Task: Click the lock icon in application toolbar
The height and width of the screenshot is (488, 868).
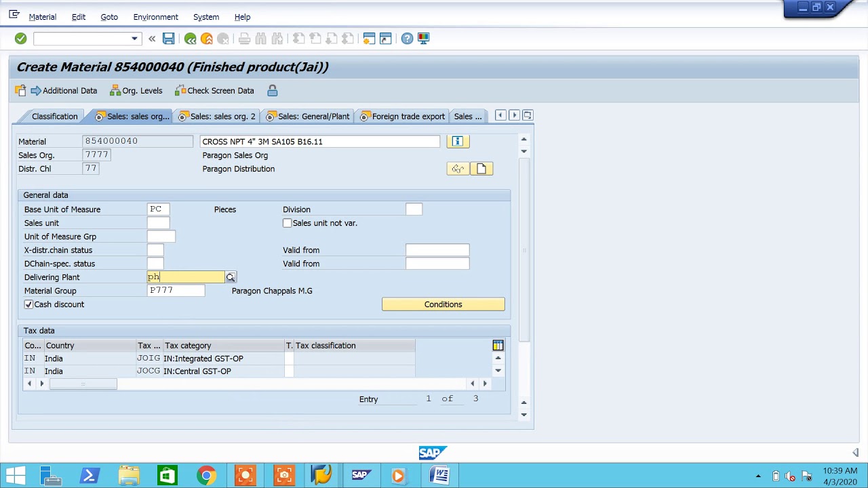Action: 273,90
